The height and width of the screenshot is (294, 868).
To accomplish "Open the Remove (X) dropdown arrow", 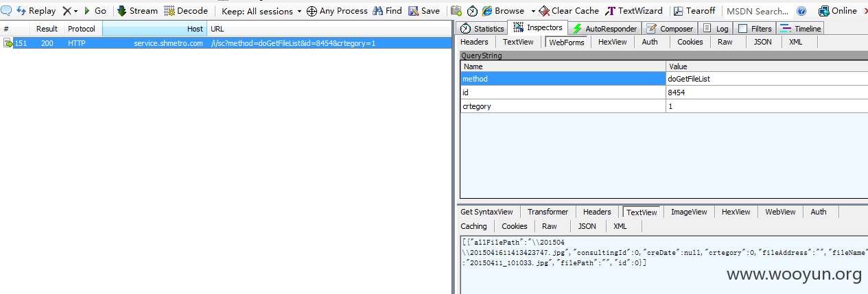I will point(75,12).
